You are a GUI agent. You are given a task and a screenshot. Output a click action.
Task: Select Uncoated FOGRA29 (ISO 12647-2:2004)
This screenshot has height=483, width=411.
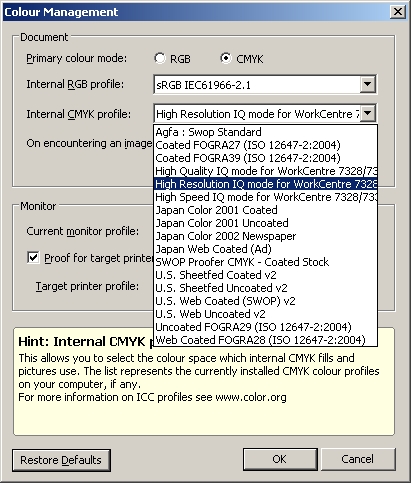[265, 327]
